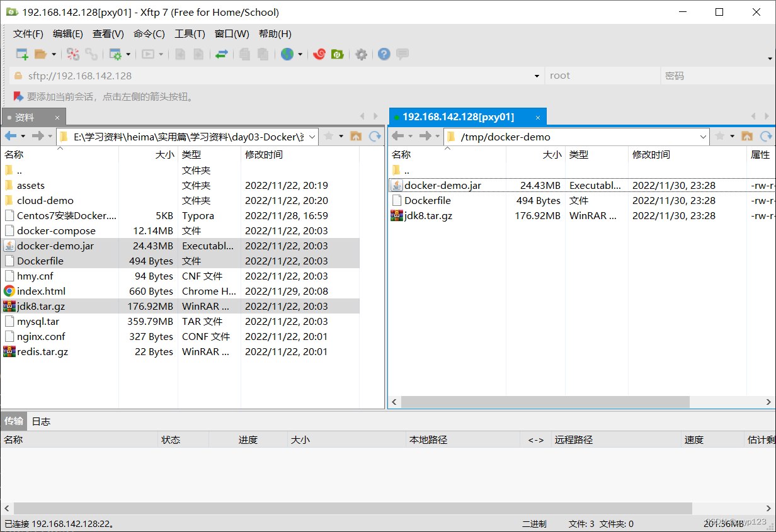
Task: Go to the local home folder icon
Action: (x=356, y=136)
